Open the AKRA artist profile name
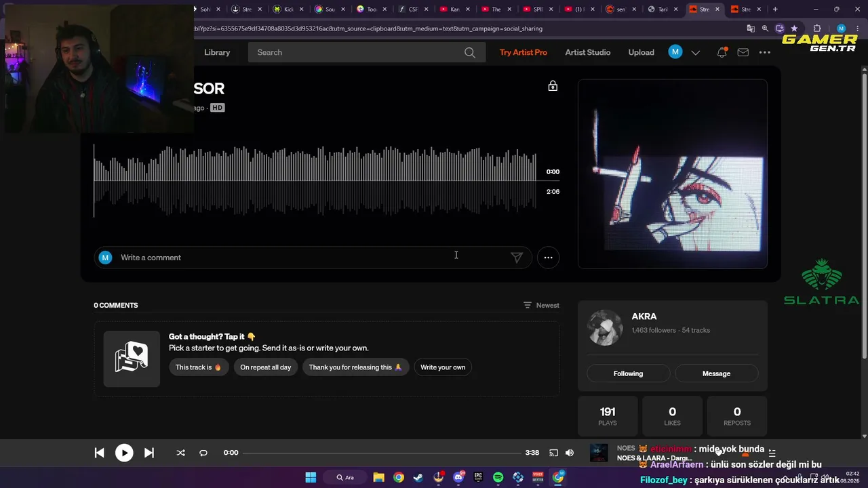This screenshot has width=868, height=488. 644,317
